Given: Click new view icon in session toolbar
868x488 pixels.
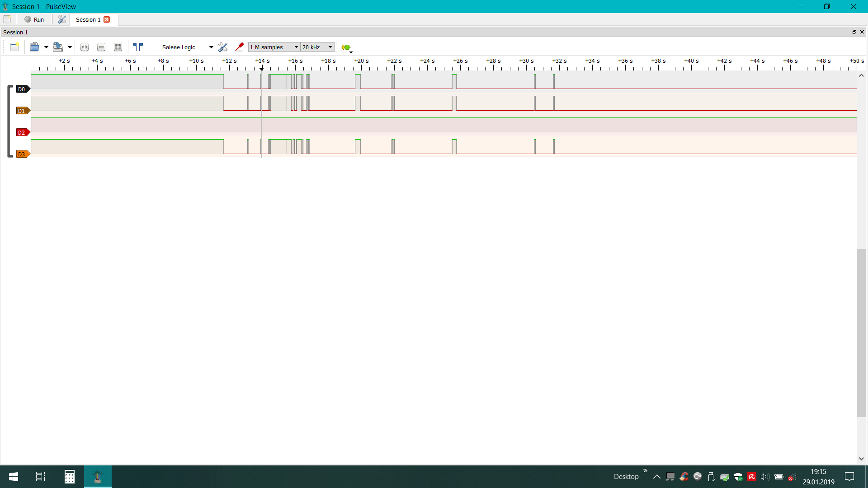Looking at the screenshot, I should 14,47.
